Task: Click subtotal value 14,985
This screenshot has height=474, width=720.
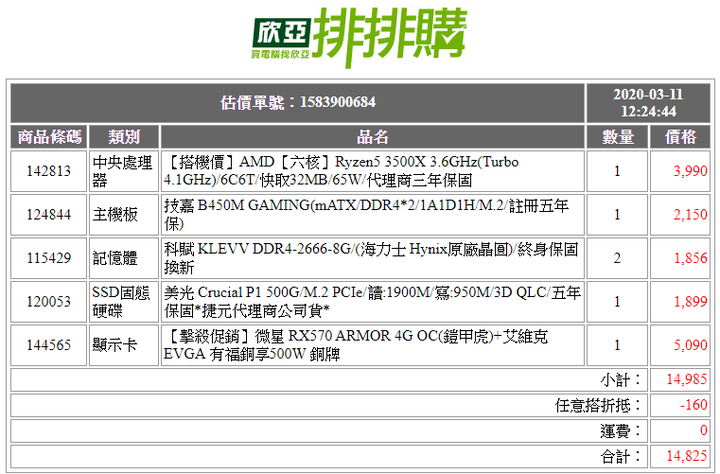Action: (x=686, y=379)
